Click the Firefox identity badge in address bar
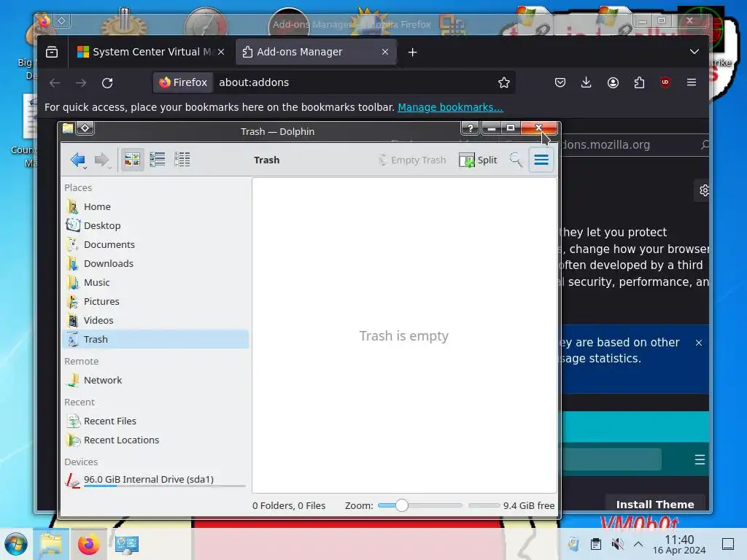 pyautogui.click(x=183, y=83)
